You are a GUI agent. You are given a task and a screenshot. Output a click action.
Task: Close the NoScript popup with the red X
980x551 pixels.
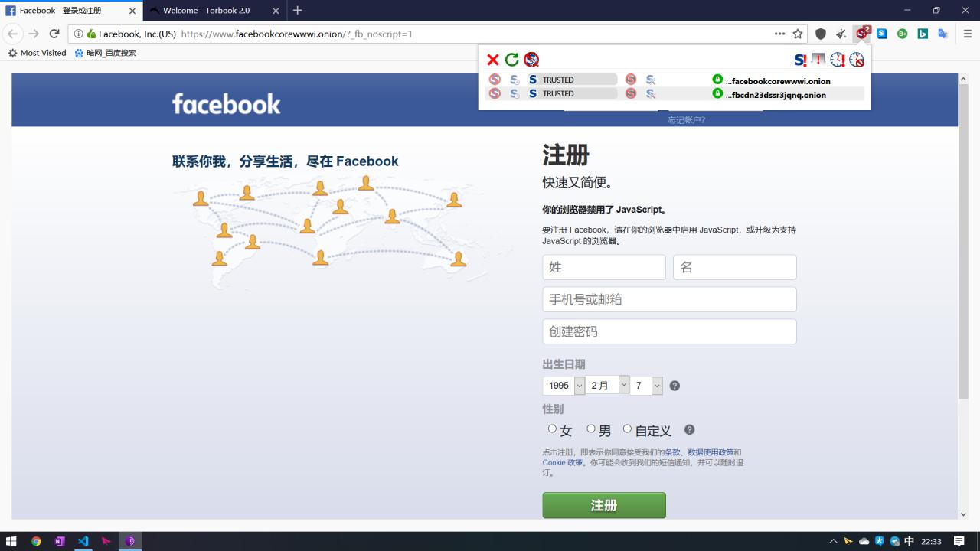(493, 60)
